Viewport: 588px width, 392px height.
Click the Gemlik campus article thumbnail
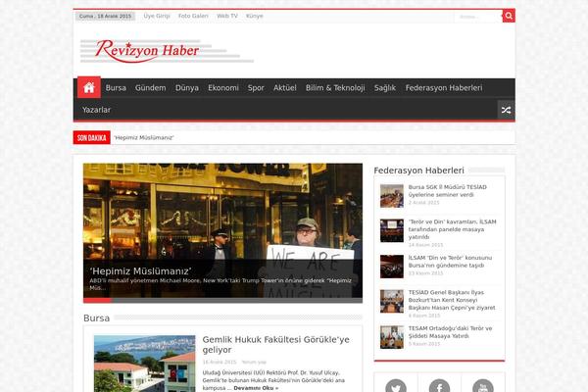144,364
